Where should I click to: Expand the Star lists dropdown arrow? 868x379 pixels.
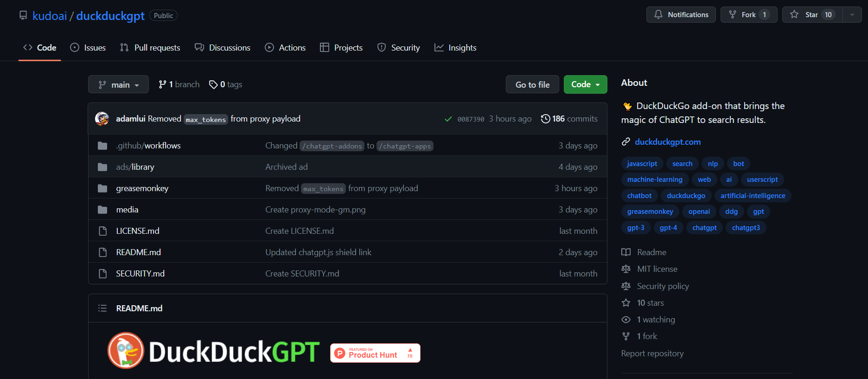pyautogui.click(x=852, y=15)
